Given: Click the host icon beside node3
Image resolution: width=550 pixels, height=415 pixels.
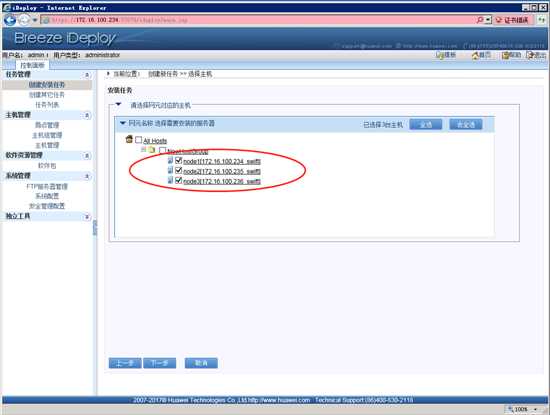Looking at the screenshot, I should tap(170, 180).
